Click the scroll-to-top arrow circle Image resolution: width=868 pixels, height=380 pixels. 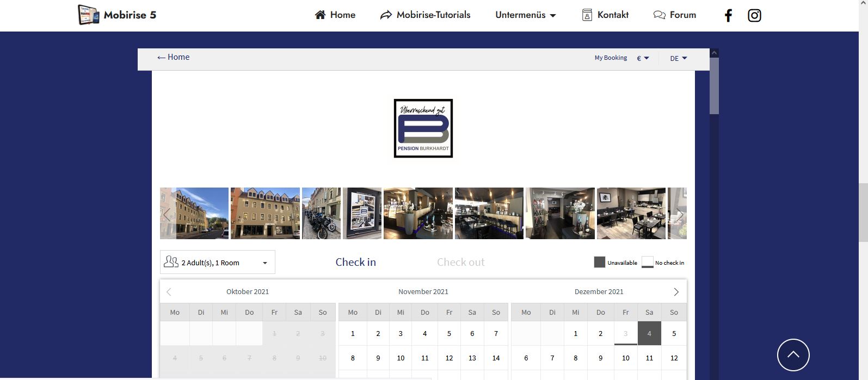pos(793,355)
